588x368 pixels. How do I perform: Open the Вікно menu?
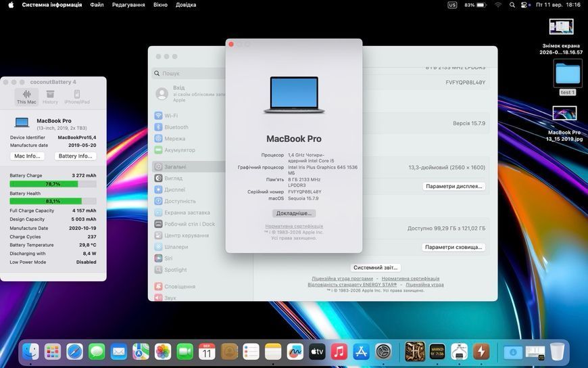tap(160, 5)
